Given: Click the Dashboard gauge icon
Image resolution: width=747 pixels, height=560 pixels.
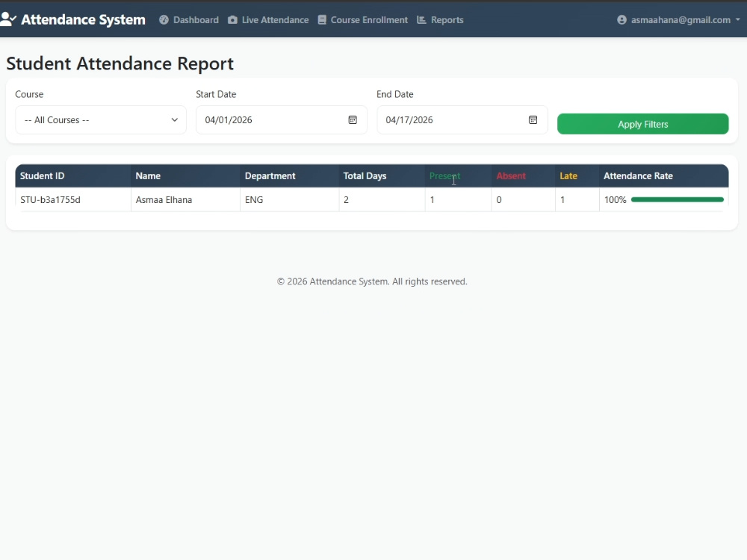Looking at the screenshot, I should (164, 20).
